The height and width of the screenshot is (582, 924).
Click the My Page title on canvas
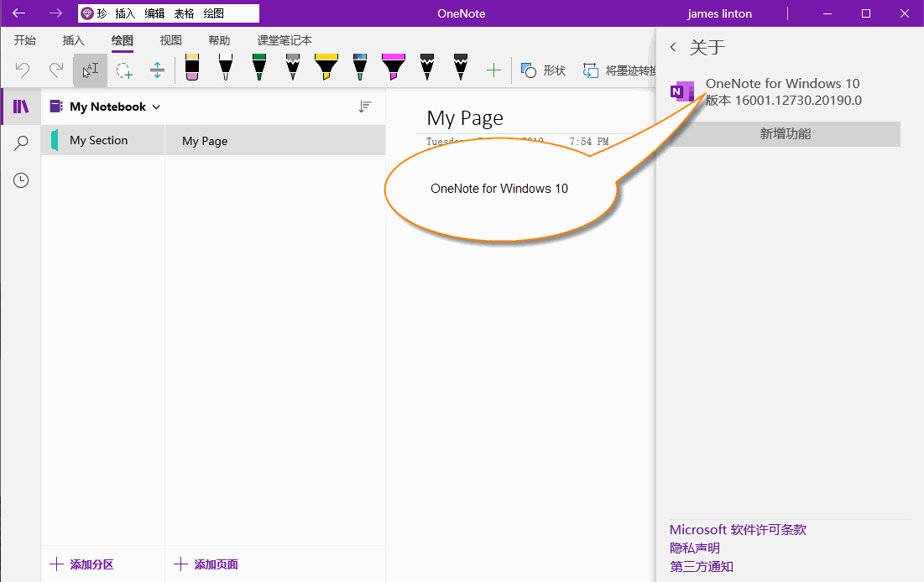(x=465, y=118)
